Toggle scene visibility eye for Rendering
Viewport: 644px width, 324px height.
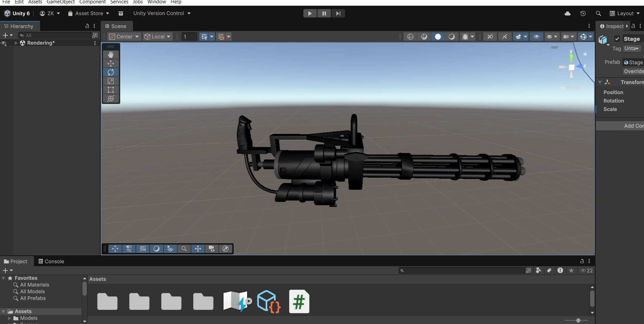(4, 43)
